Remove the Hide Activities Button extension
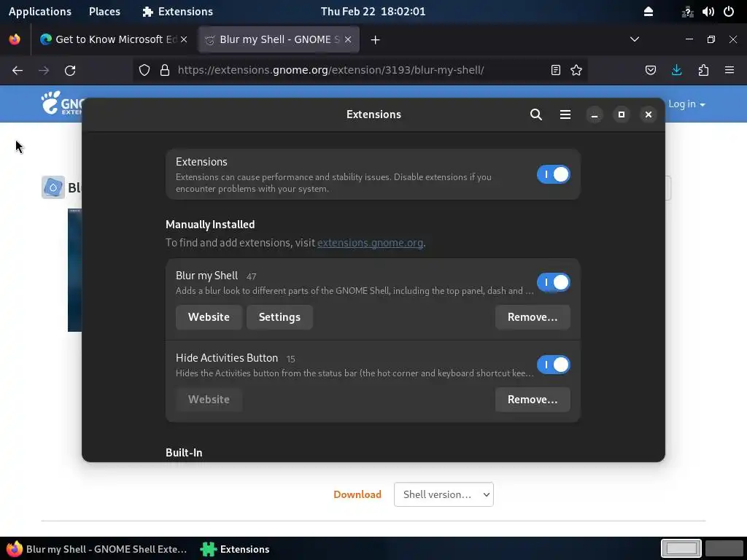The width and height of the screenshot is (747, 560). (x=533, y=400)
